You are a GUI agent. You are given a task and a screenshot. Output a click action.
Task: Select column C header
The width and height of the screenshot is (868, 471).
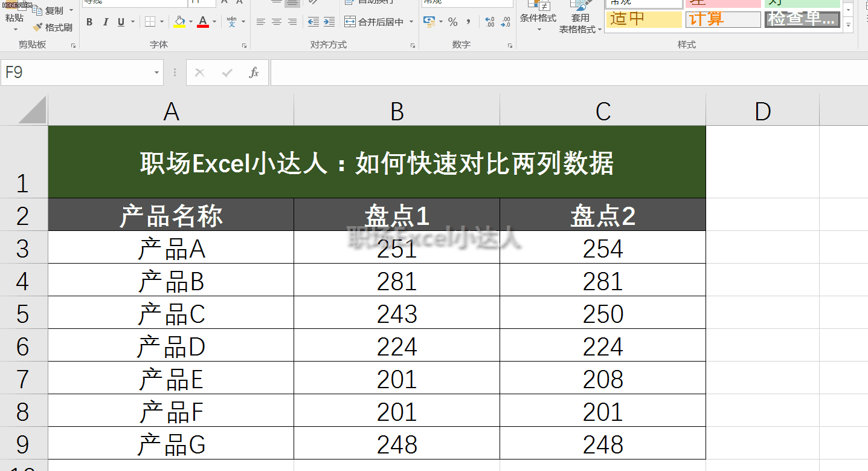tap(603, 111)
